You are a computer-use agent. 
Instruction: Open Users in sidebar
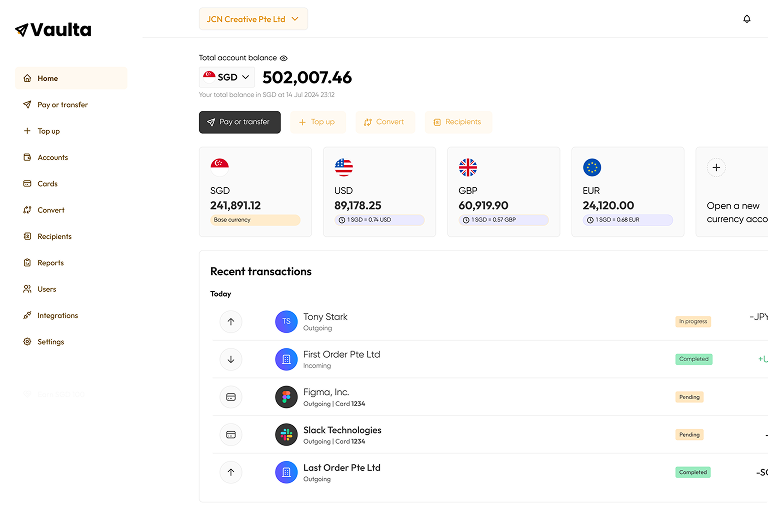coord(72,290)
